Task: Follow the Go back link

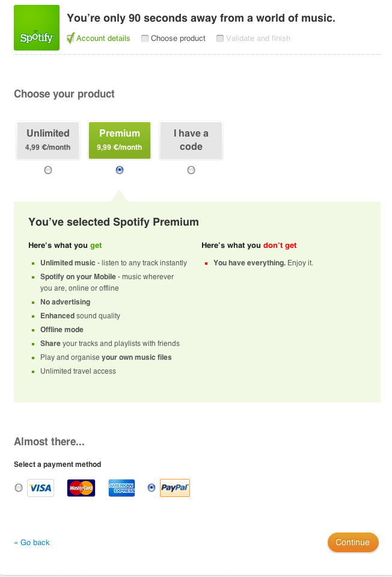Action: (x=32, y=543)
